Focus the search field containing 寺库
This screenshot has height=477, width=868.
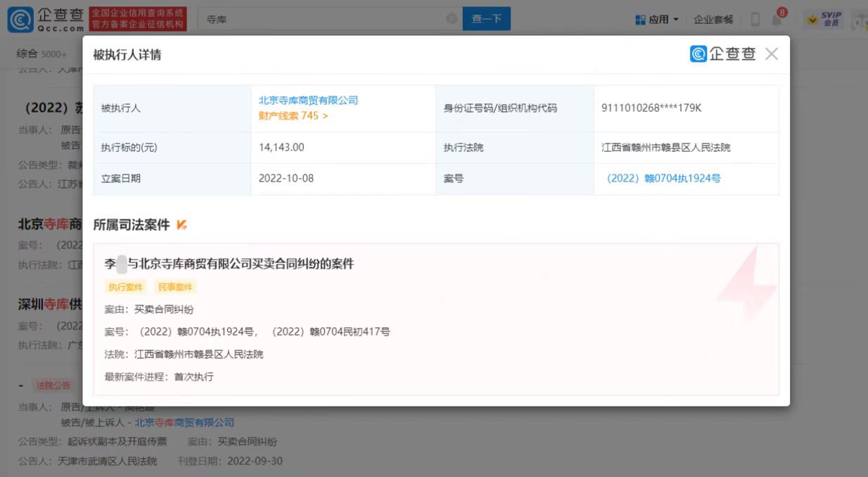tap(329, 19)
